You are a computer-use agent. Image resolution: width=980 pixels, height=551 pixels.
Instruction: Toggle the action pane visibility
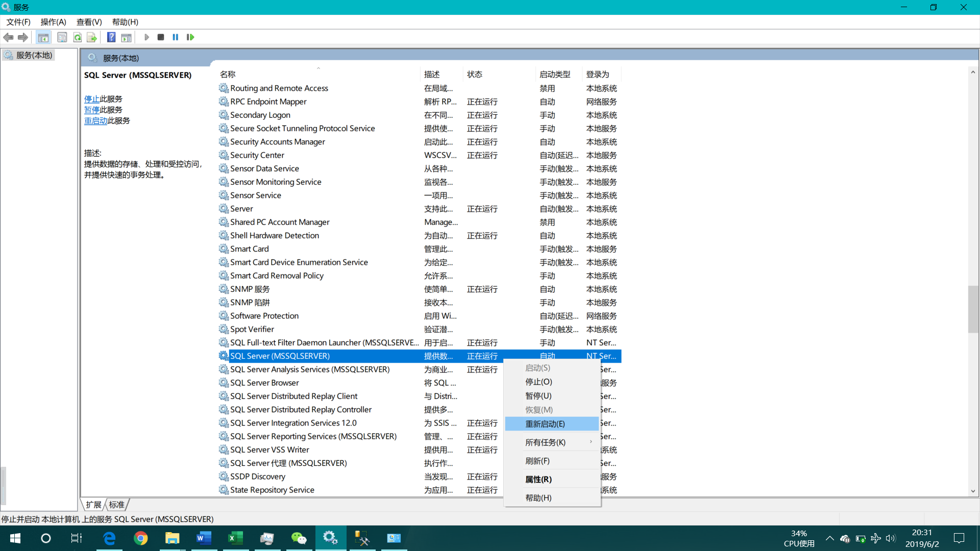(x=126, y=37)
